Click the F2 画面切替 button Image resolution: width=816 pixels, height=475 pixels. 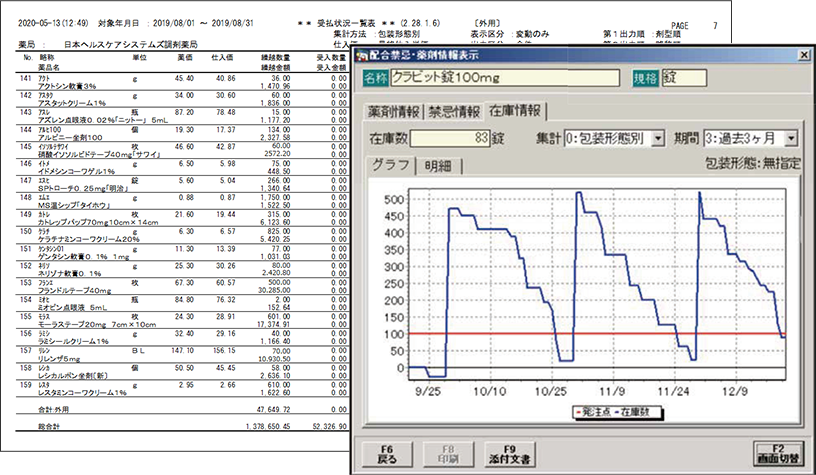point(778,454)
